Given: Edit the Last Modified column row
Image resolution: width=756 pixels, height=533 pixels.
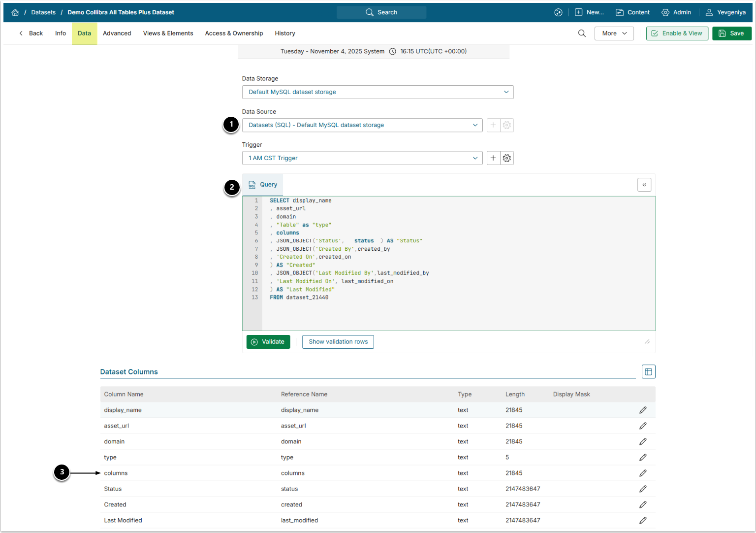Looking at the screenshot, I should point(643,520).
